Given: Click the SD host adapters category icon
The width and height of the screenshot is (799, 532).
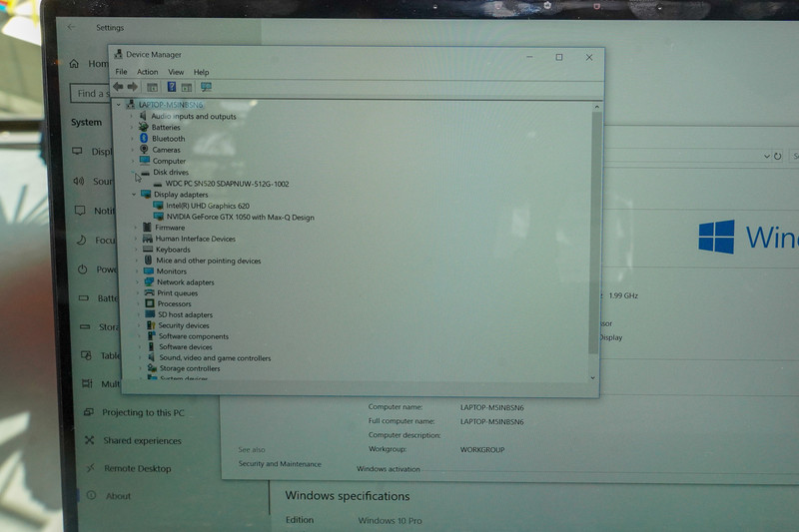Looking at the screenshot, I should [x=151, y=314].
